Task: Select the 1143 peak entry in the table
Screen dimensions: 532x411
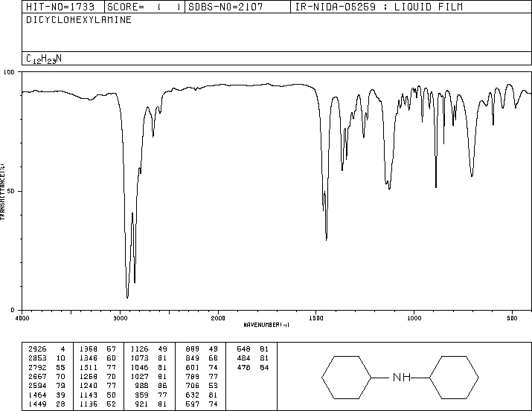Action: click(x=97, y=395)
